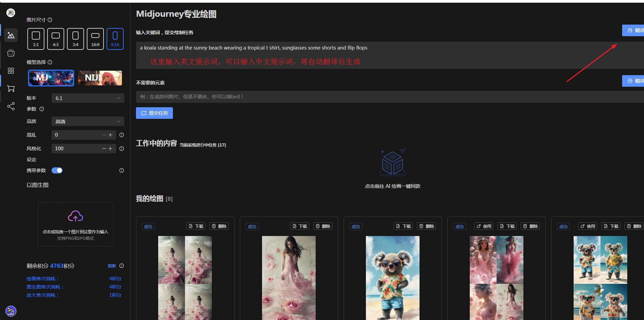Click the 不需要的元素 input field
The width and height of the screenshot is (644, 320).
coord(390,97)
